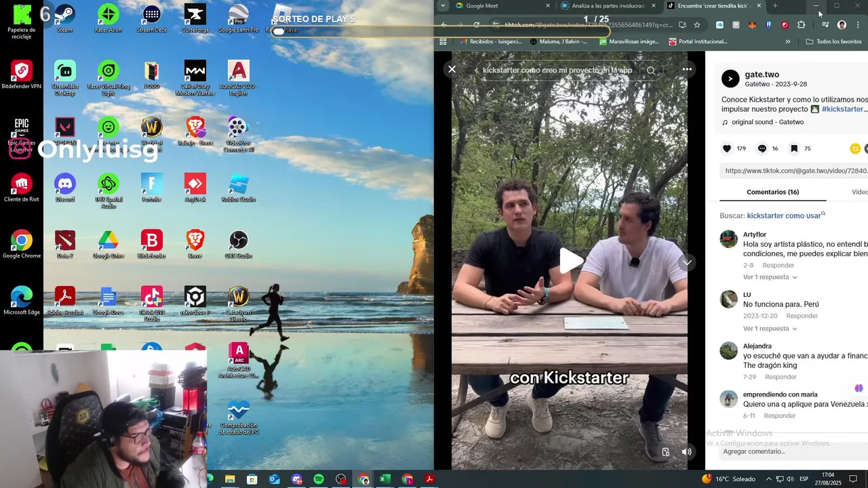
Task: Open the Google Chrome desktop shortcut
Action: click(22, 244)
